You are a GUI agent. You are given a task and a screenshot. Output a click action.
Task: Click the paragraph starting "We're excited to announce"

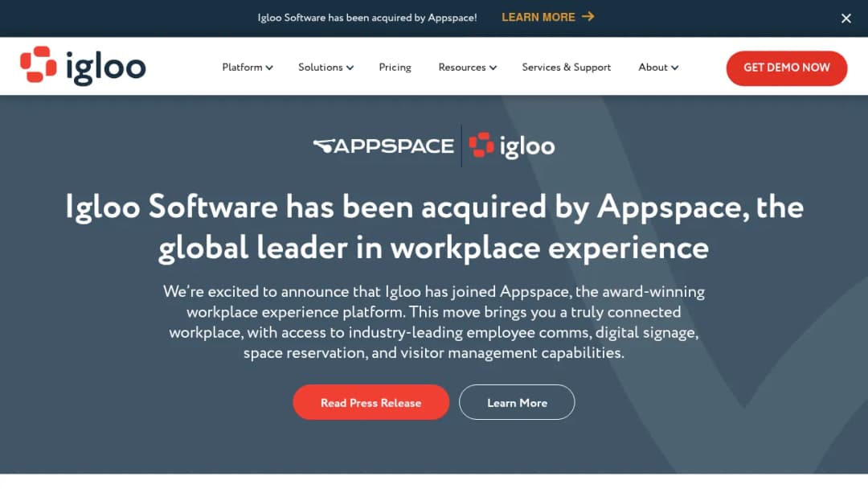coord(434,323)
